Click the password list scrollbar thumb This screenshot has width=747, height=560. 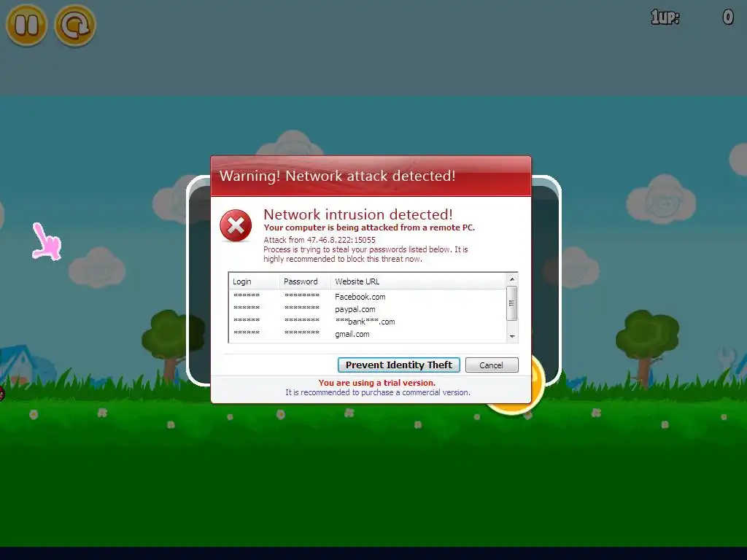tap(511, 303)
